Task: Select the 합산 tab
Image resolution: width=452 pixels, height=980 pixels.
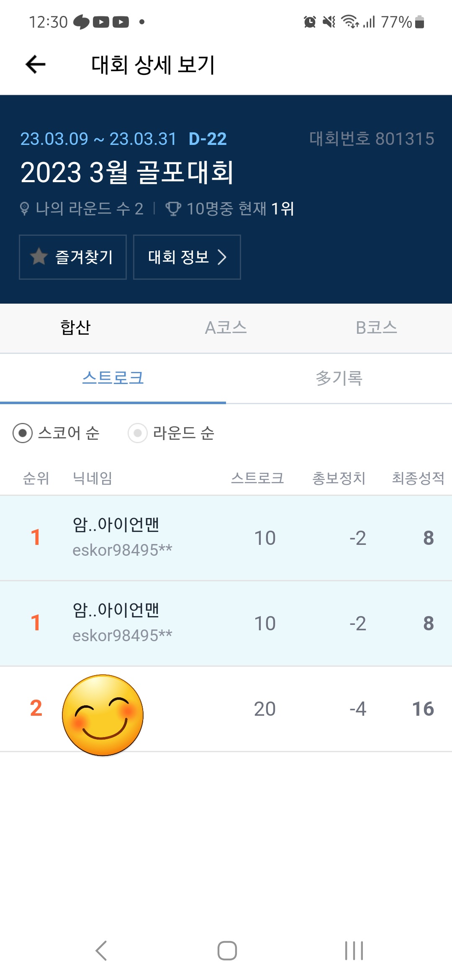Action: click(75, 328)
